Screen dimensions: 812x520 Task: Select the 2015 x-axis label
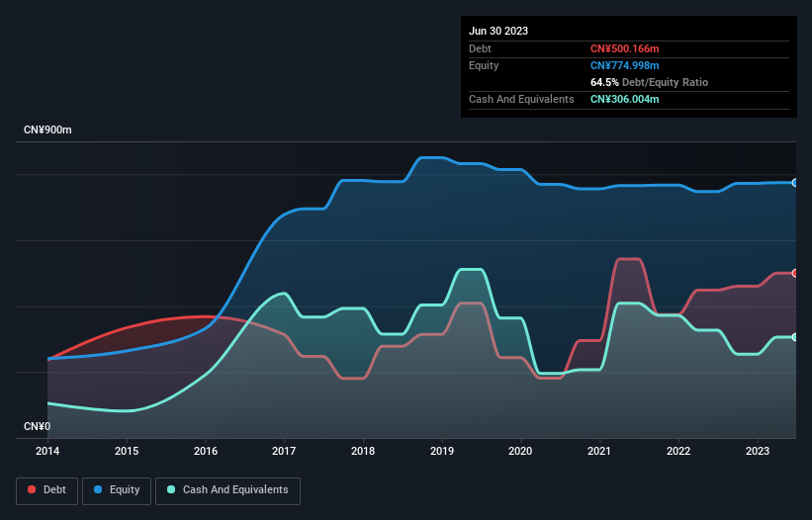click(x=127, y=451)
